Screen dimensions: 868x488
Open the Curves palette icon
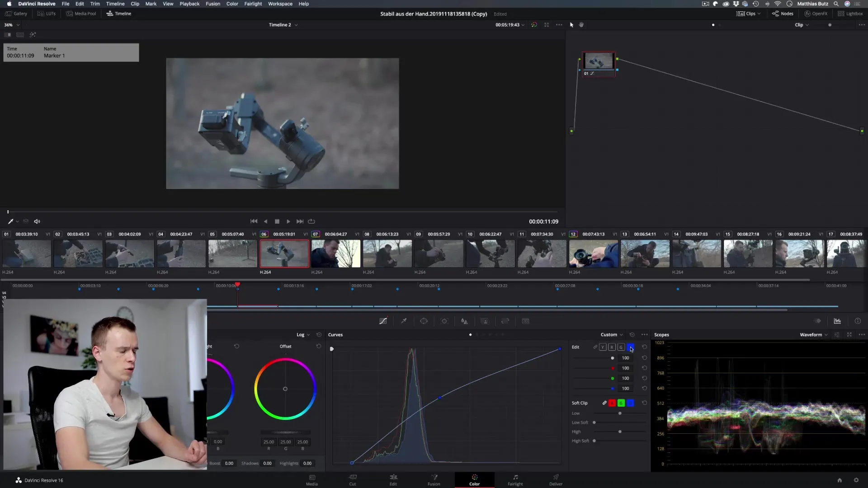pyautogui.click(x=383, y=321)
